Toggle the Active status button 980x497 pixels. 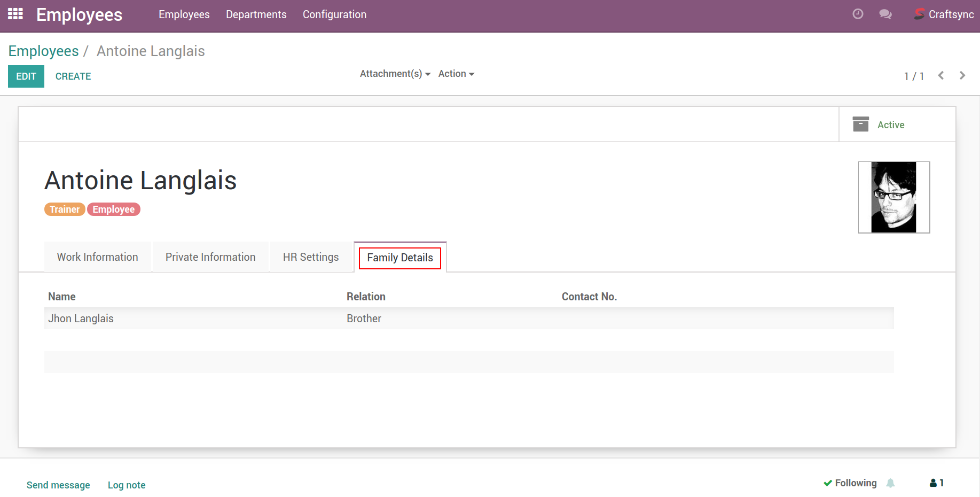tap(891, 125)
